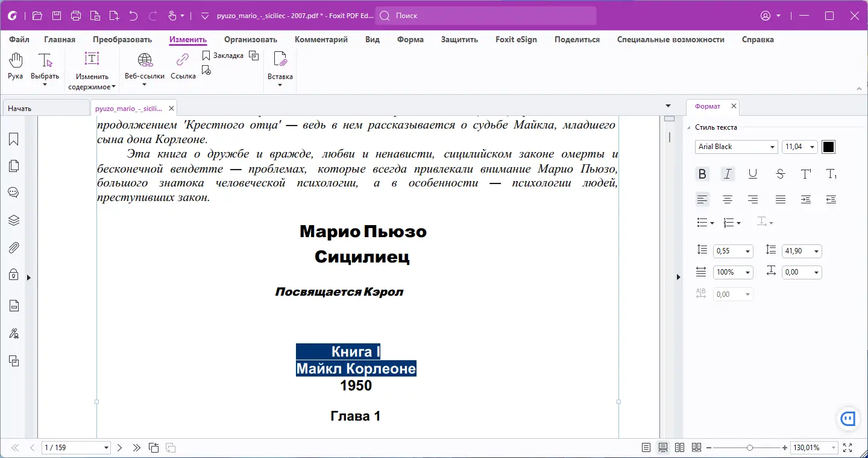Jump to last page arrow
868x458 pixels.
tap(137, 448)
